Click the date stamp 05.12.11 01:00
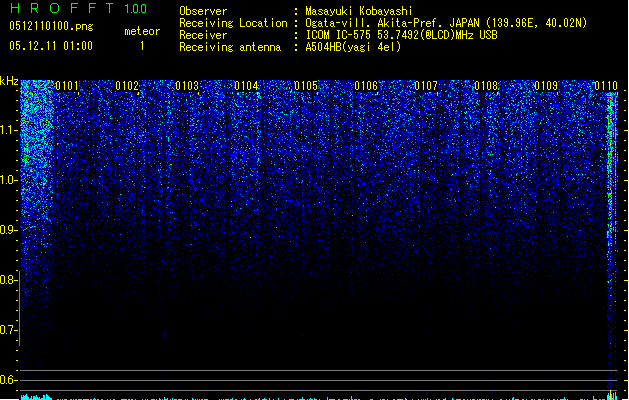Screen dimensions: 629x400 point(51,46)
